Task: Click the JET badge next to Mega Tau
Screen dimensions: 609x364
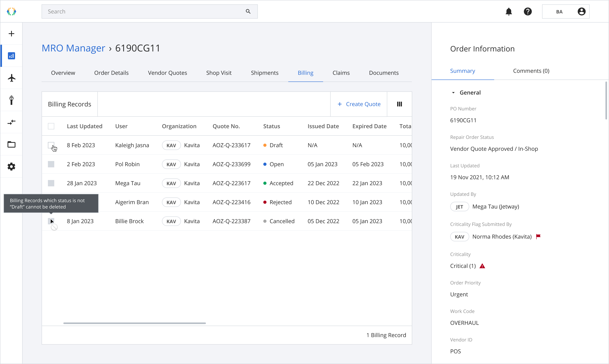Action: 459,207
